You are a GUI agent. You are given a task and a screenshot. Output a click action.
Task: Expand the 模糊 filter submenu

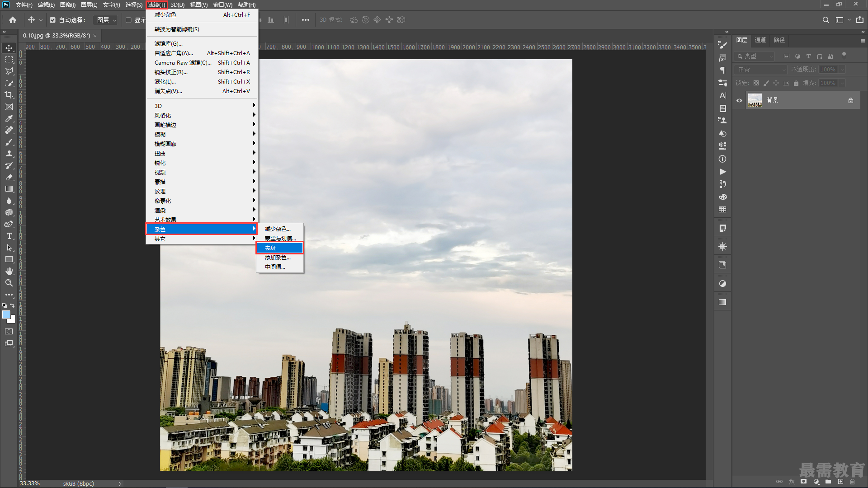click(202, 134)
